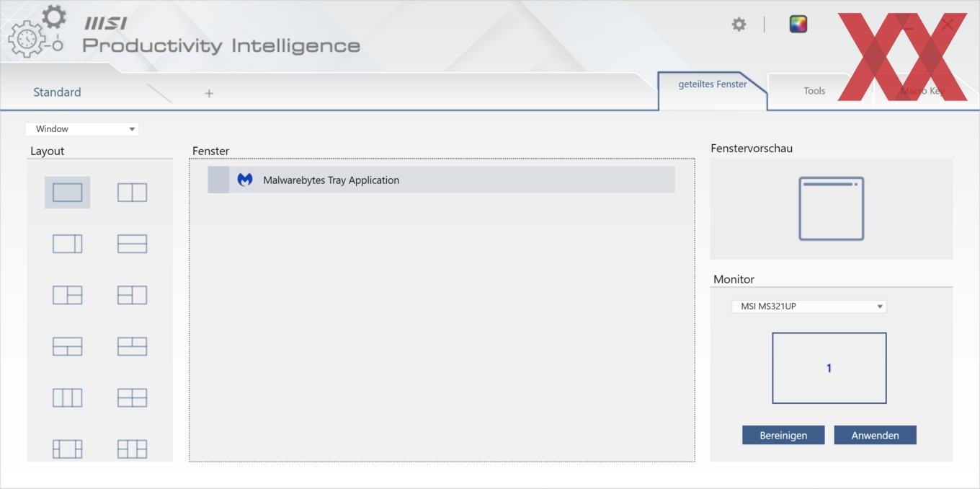Choose layout with left column and split right side
The height and width of the screenshot is (489, 980).
click(x=67, y=295)
